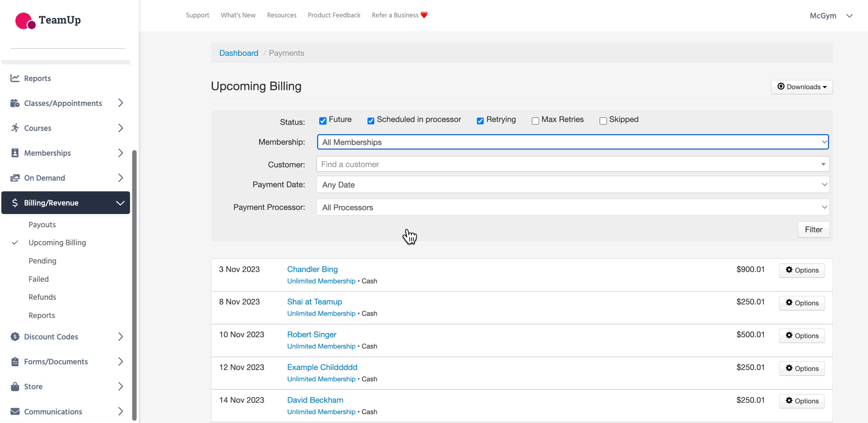
Task: Click the Discount Codes tag icon
Action: 15,337
